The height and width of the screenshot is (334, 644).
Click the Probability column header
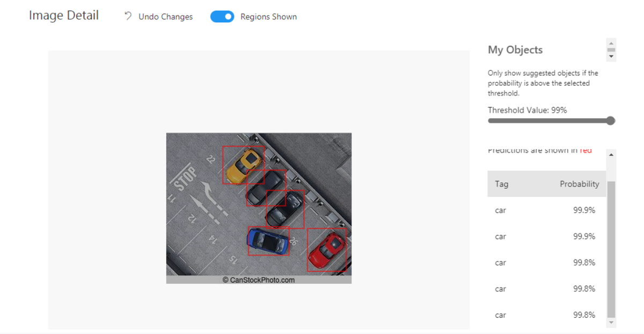(579, 184)
